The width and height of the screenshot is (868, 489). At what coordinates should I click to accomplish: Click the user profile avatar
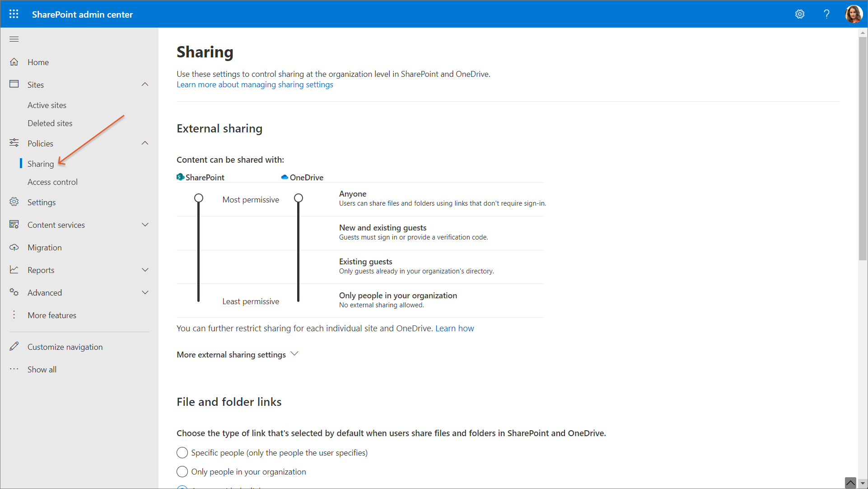coord(854,14)
